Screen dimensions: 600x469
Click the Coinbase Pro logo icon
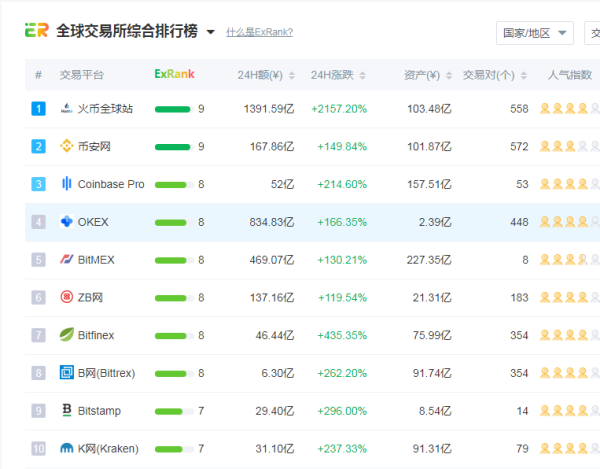click(x=67, y=184)
